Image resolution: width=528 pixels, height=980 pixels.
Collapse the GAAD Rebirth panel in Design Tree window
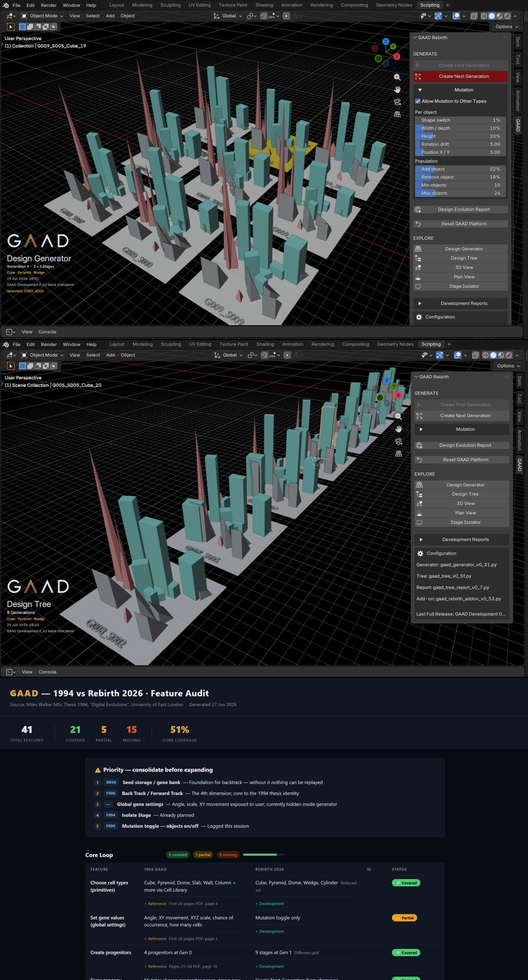coord(416,377)
